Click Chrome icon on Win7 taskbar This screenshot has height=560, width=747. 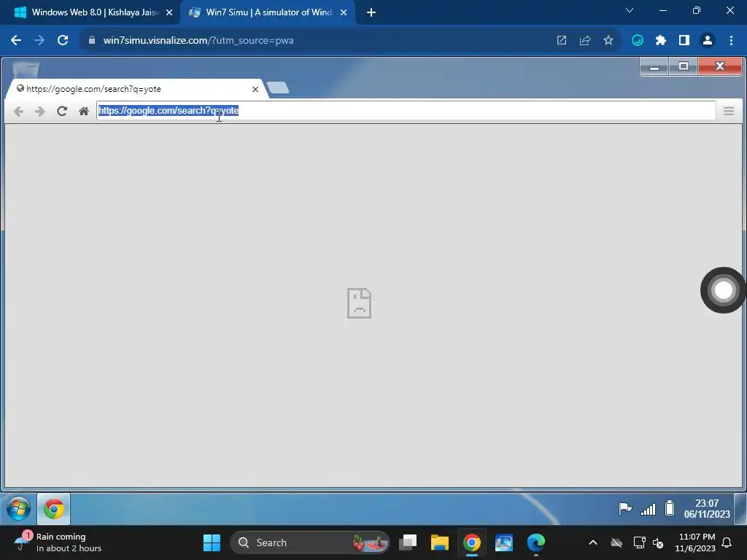(x=54, y=509)
